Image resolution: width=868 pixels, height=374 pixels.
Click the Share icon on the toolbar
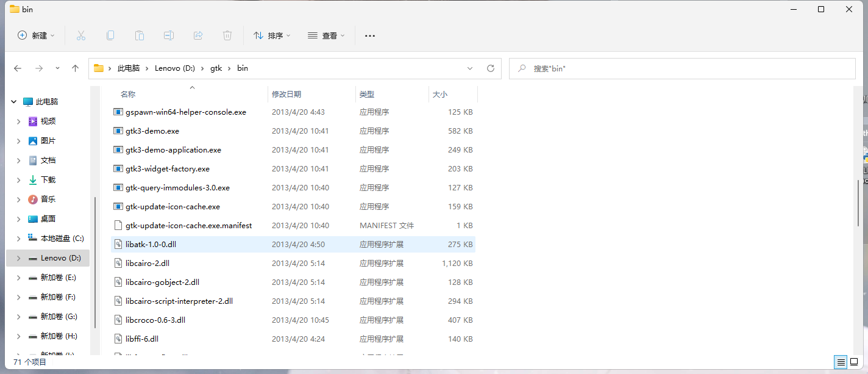coord(198,35)
